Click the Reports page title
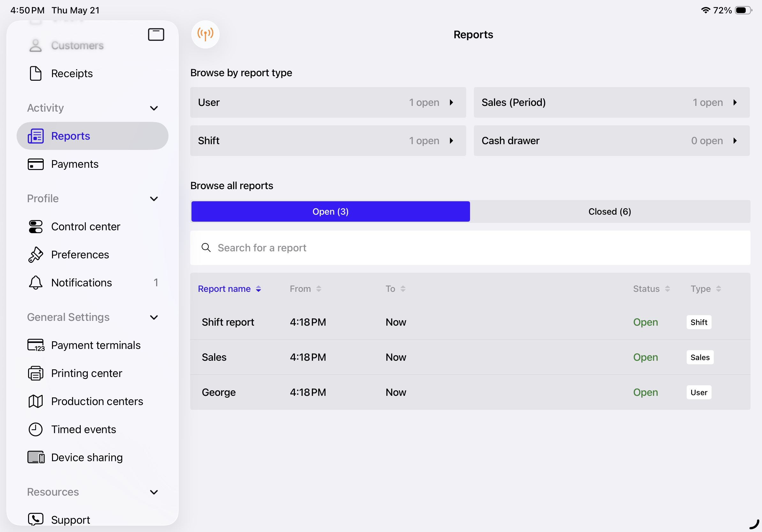 pos(473,34)
